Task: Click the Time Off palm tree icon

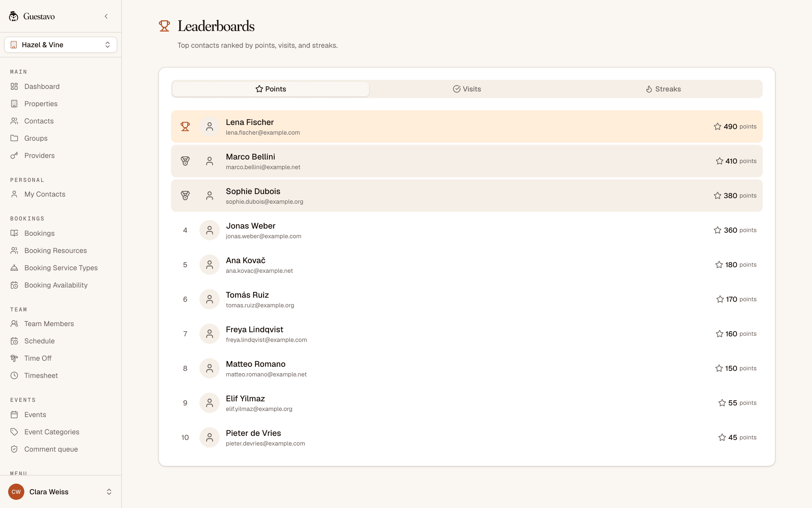Action: pyautogui.click(x=14, y=358)
